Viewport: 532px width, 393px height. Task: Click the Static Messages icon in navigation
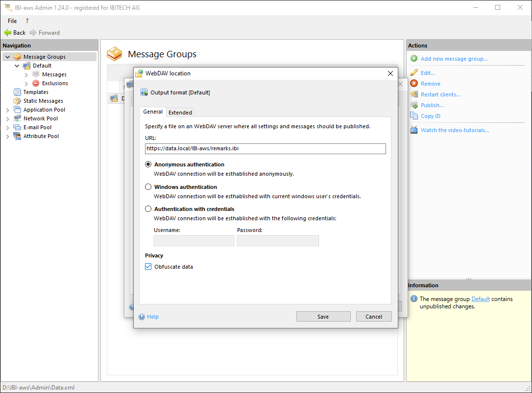tap(17, 101)
